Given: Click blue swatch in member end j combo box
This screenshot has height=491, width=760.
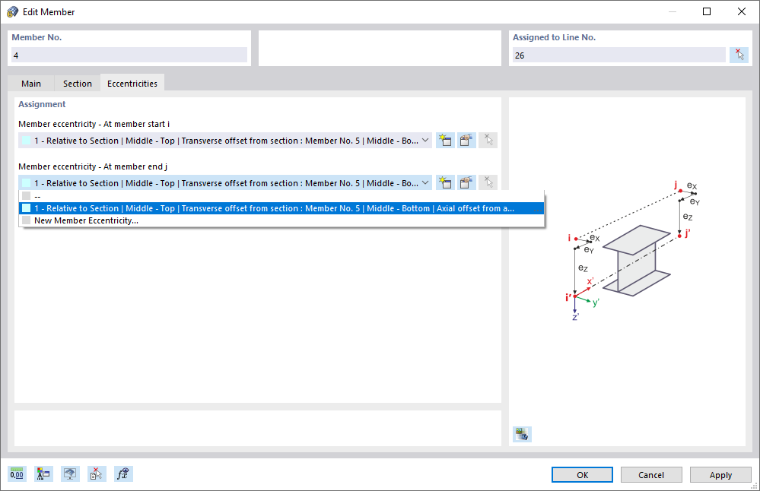Looking at the screenshot, I should click(x=26, y=183).
